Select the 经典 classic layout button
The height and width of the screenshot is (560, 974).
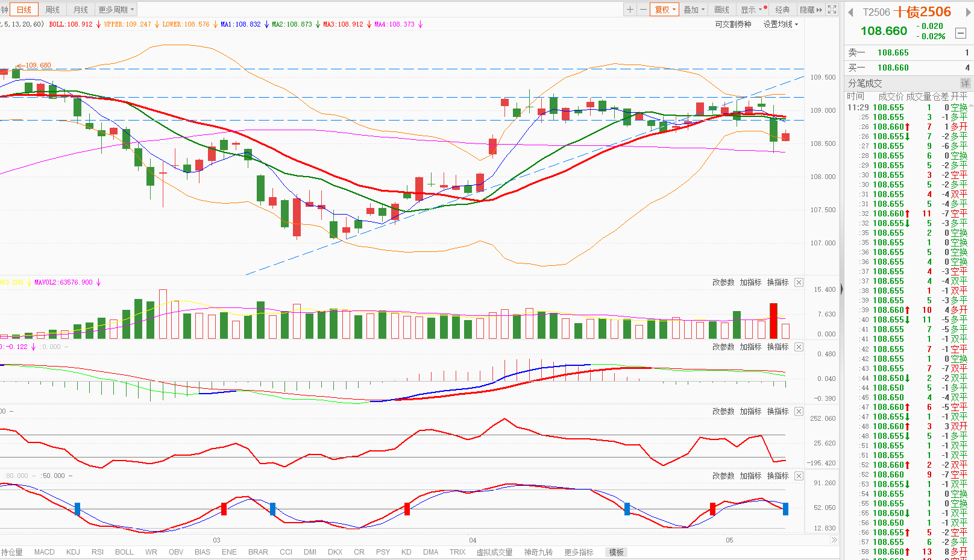point(782,10)
